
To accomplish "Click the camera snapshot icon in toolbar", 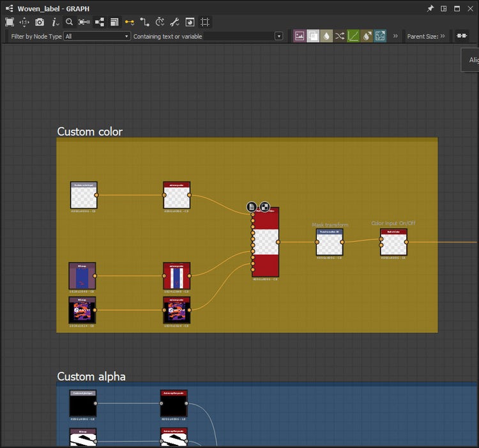I will 40,22.
